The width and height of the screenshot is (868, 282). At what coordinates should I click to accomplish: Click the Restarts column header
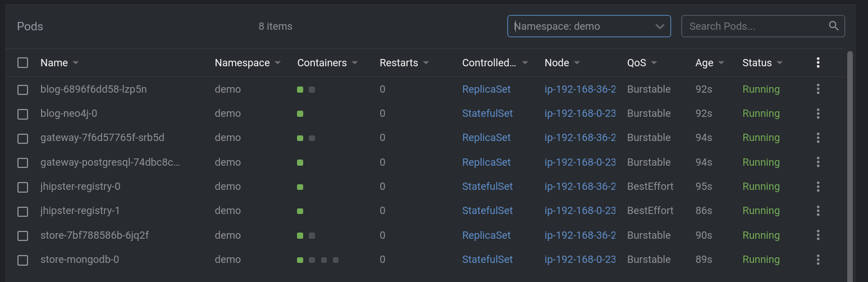click(399, 63)
